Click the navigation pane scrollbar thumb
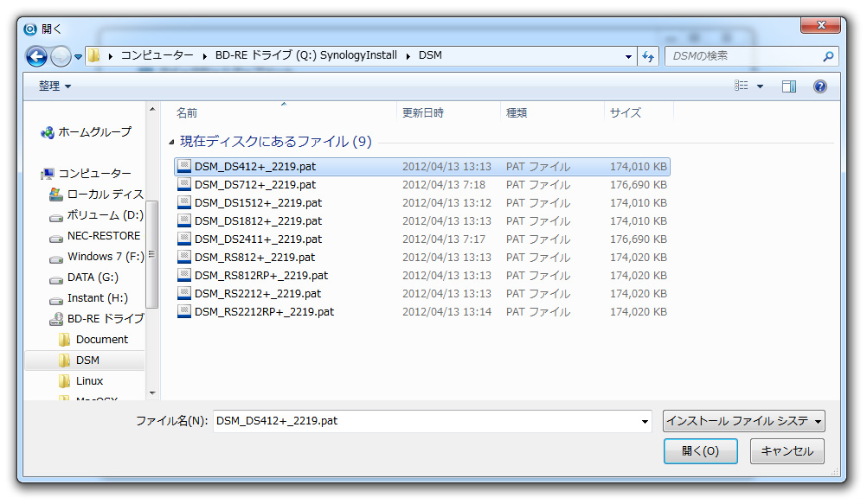Screen dimensions: 867x504 click(x=152, y=253)
